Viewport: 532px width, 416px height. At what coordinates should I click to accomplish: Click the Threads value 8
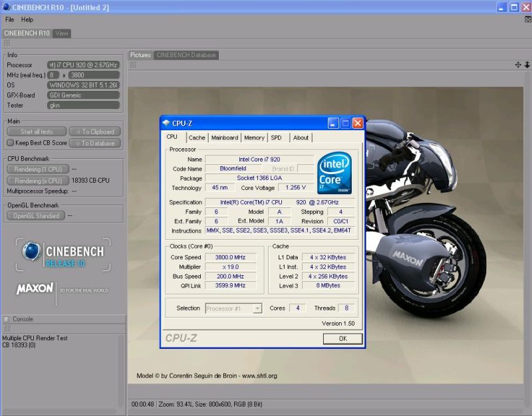click(346, 308)
